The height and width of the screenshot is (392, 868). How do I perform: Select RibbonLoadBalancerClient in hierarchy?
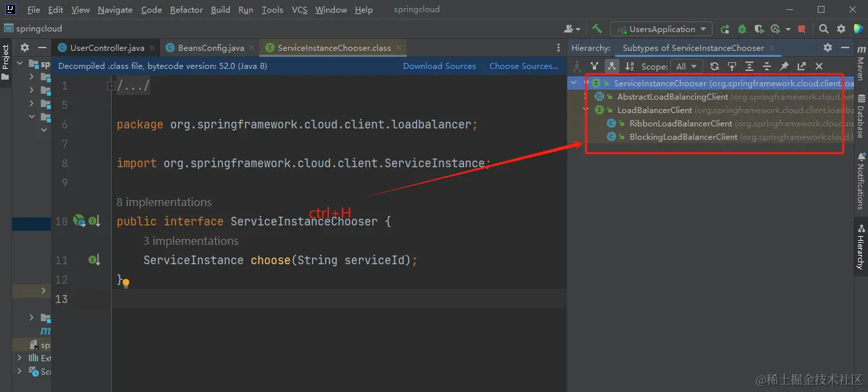tap(680, 123)
